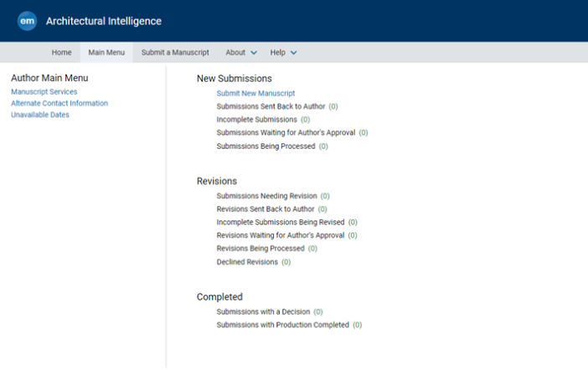Image resolution: width=588 pixels, height=370 pixels.
Task: Open Incomplete Submissions Being Revised
Action: point(281,223)
